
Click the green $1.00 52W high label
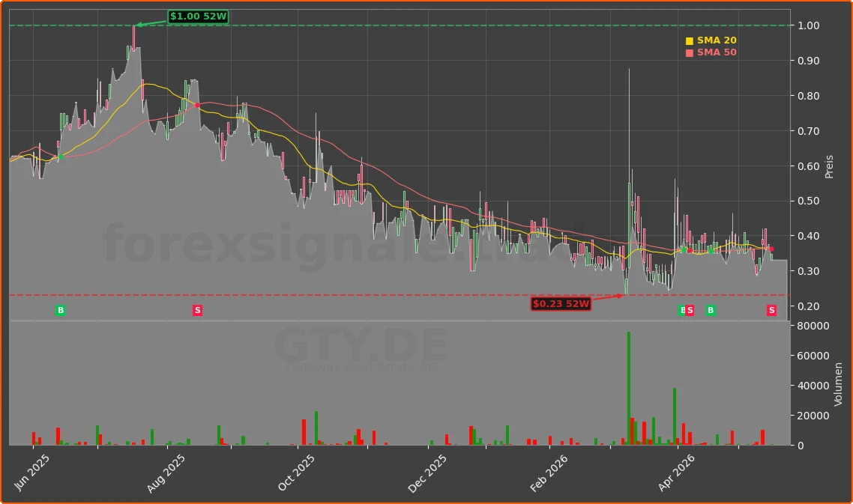pyautogui.click(x=198, y=16)
